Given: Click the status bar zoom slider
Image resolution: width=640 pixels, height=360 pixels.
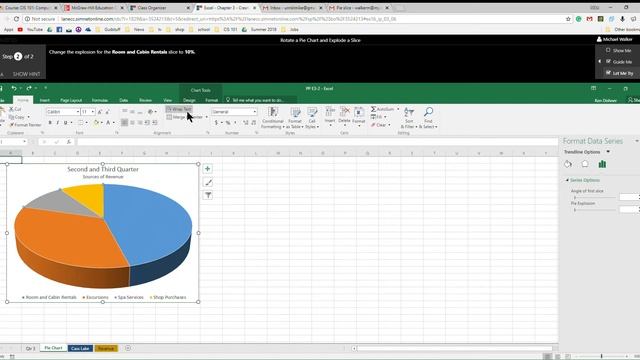Looking at the screenshot, I should tap(602, 356).
